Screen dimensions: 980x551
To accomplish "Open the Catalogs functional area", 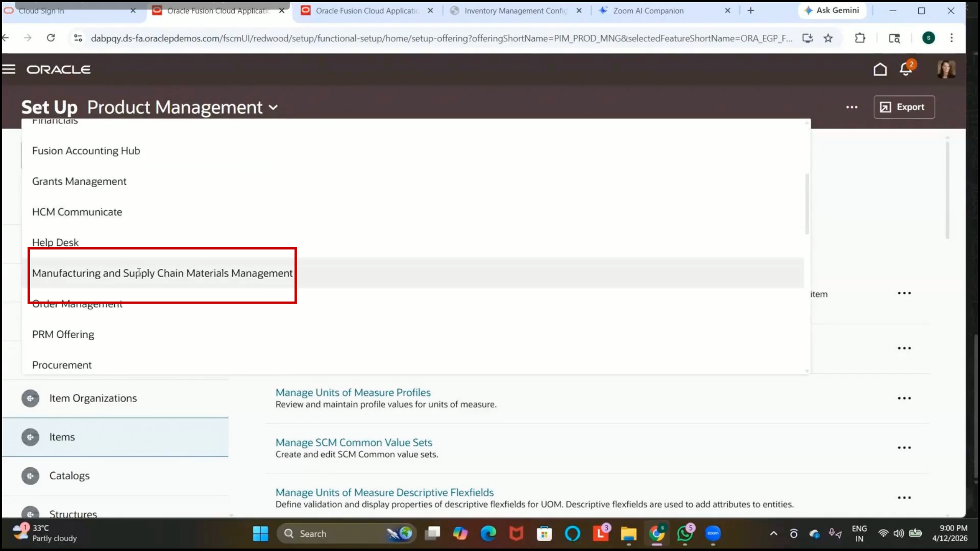I will point(69,475).
